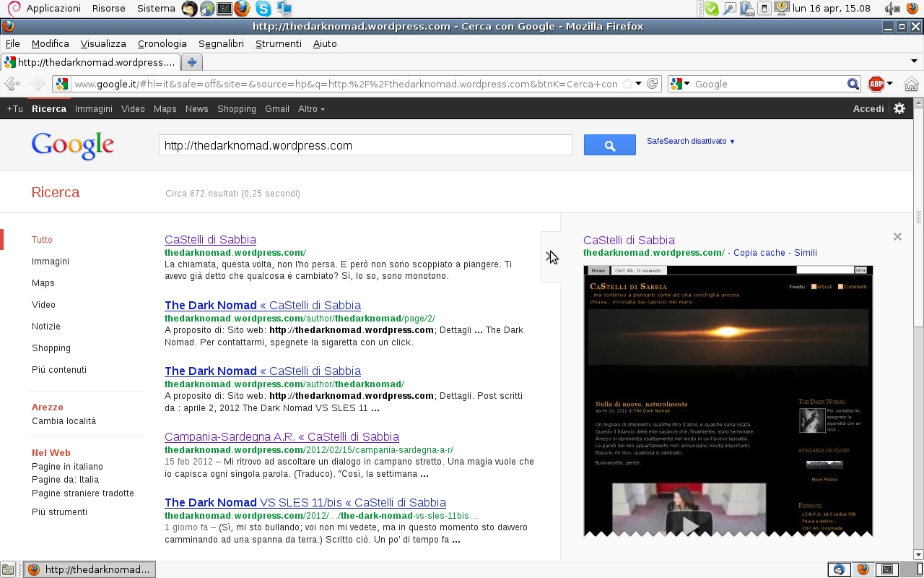Expand Più strumenti in the sidebar
Screen dimensions: 924x578
59,512
